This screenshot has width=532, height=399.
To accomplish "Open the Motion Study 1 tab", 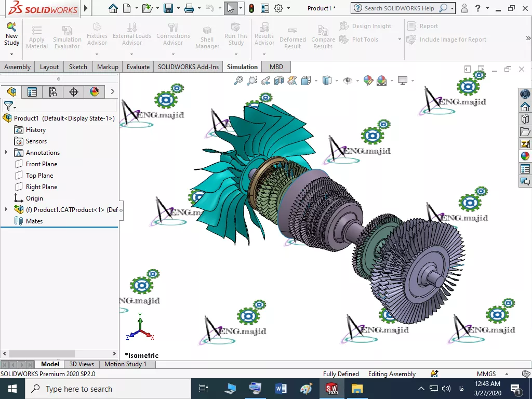I will click(126, 364).
